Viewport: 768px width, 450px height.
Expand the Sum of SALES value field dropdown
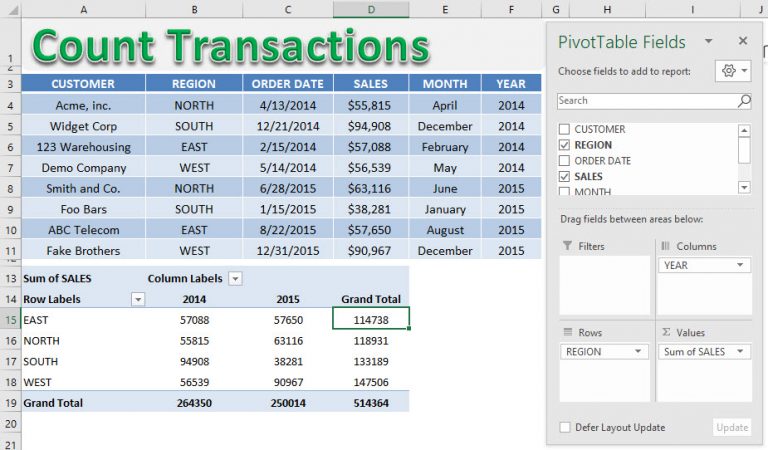point(742,352)
